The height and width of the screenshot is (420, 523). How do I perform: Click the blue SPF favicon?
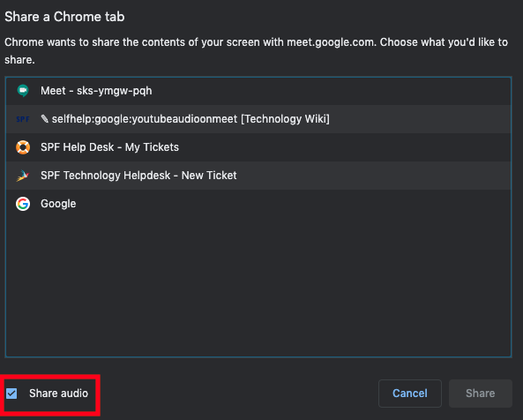[x=23, y=119]
